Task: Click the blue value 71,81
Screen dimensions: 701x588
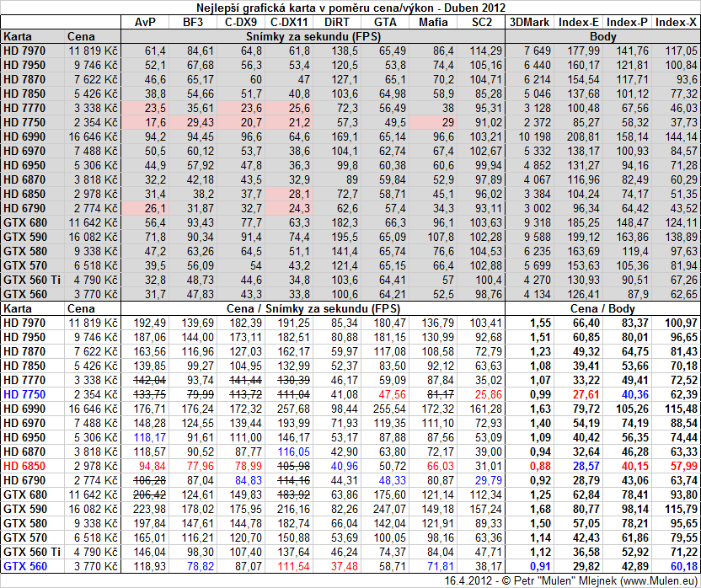Action: pos(441,566)
